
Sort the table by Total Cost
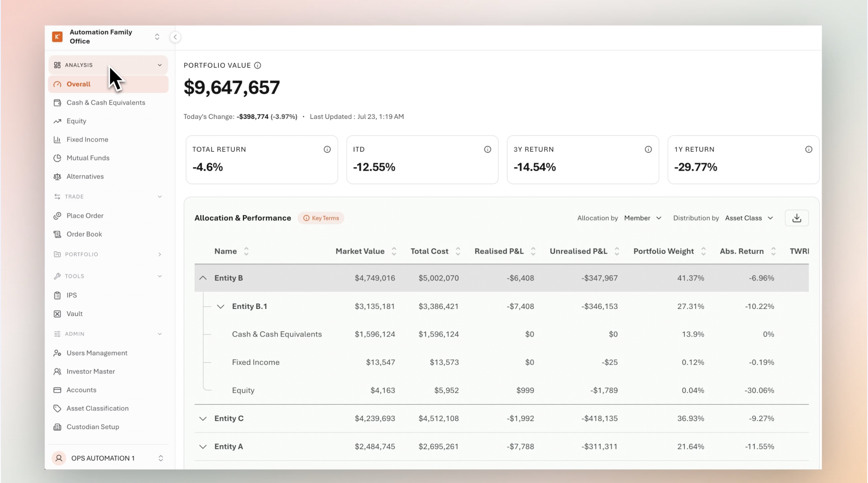pos(458,252)
